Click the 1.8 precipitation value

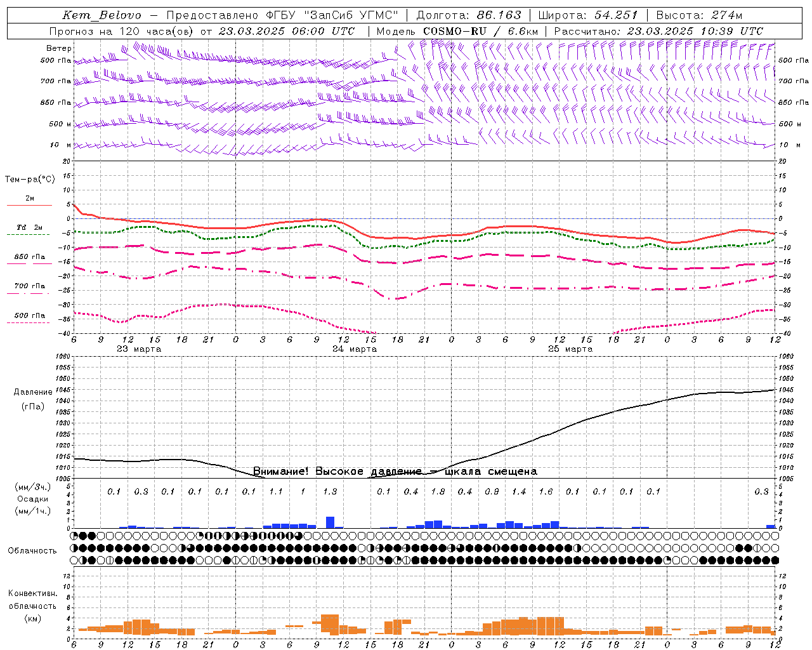click(x=438, y=492)
